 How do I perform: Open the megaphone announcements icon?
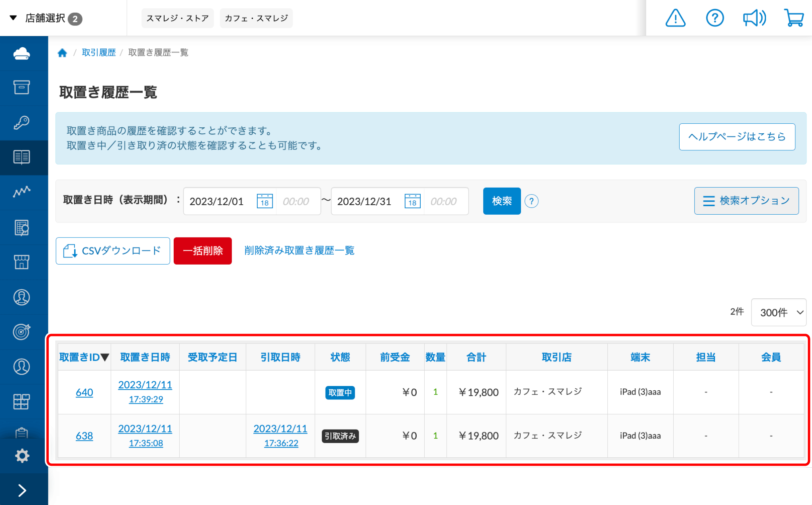(754, 18)
